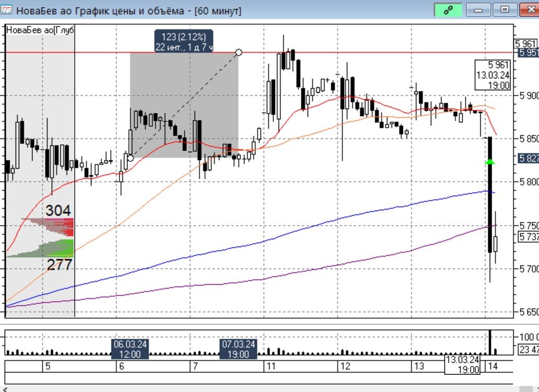The height and width of the screenshot is (392, 539).
Task: Click the '06.03.24 12:00' time marker label
Action: click(x=130, y=349)
